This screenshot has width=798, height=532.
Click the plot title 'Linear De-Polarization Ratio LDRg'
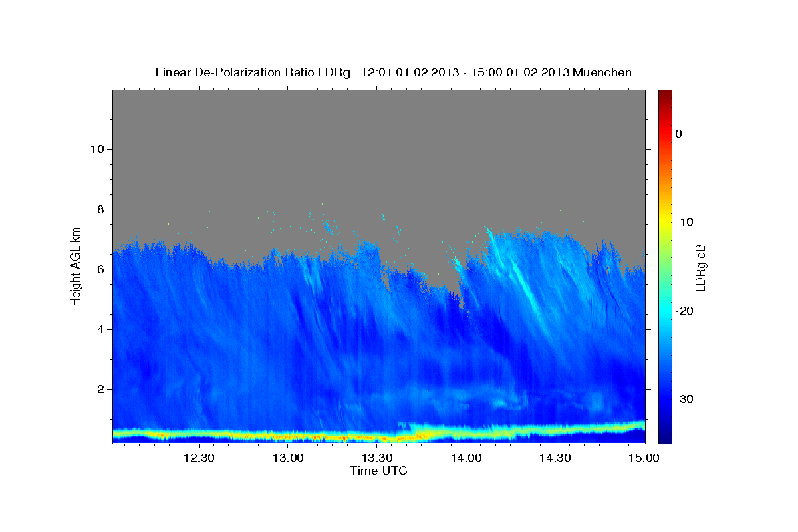coord(252,72)
